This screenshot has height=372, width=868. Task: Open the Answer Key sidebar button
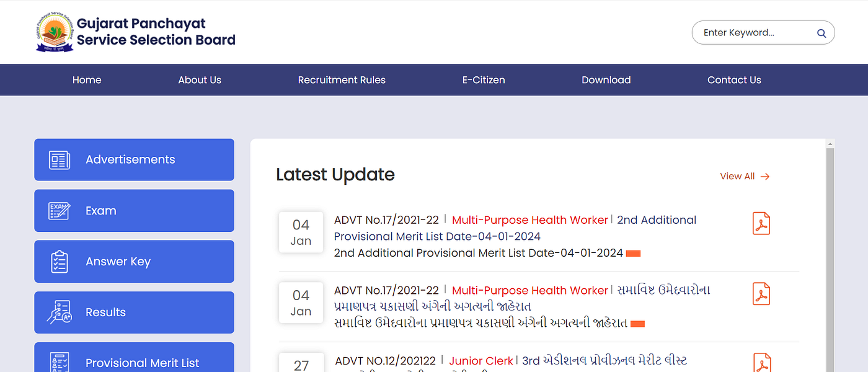click(134, 262)
